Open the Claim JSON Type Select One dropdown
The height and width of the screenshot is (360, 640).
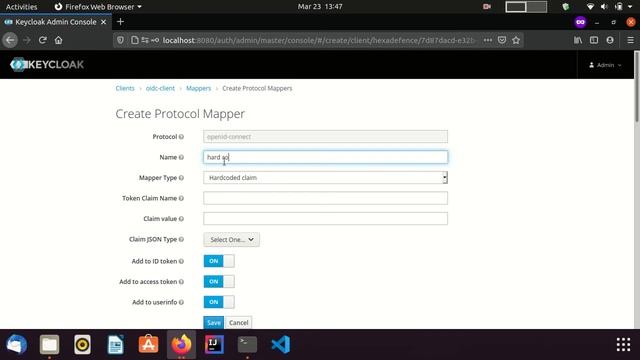pyautogui.click(x=231, y=240)
